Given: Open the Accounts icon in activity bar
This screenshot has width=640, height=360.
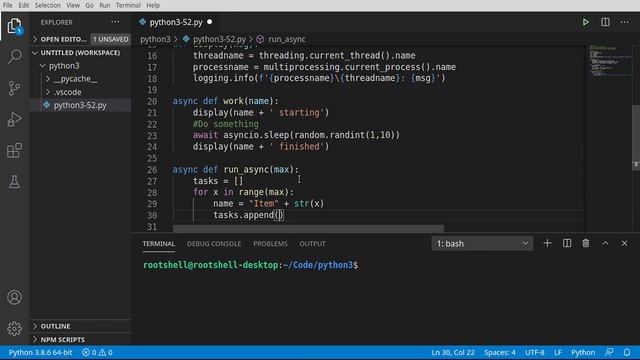Looking at the screenshot, I should point(14,297).
